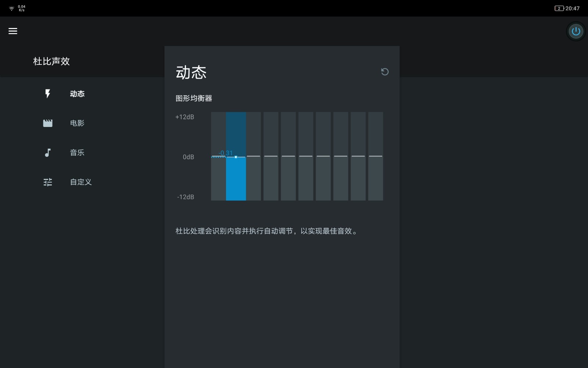The image size is (588, 368).
Task: Adjust the third equalizer band
Action: click(254, 156)
